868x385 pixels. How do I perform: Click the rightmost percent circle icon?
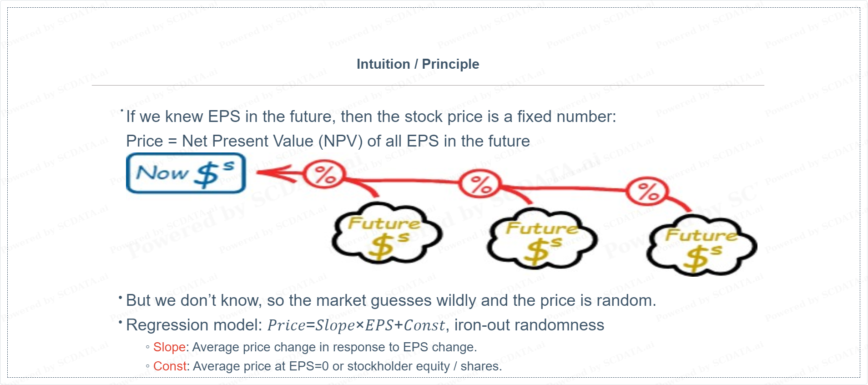pyautogui.click(x=647, y=191)
